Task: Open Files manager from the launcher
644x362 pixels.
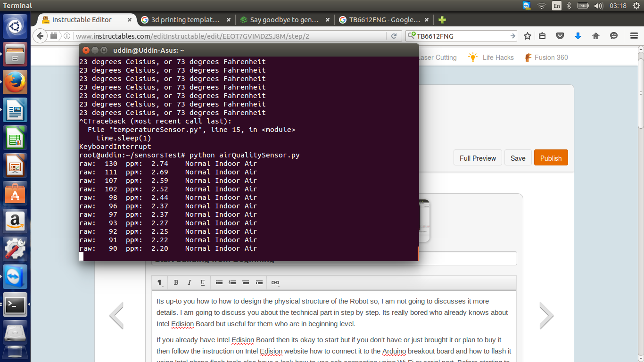Action: point(15,54)
